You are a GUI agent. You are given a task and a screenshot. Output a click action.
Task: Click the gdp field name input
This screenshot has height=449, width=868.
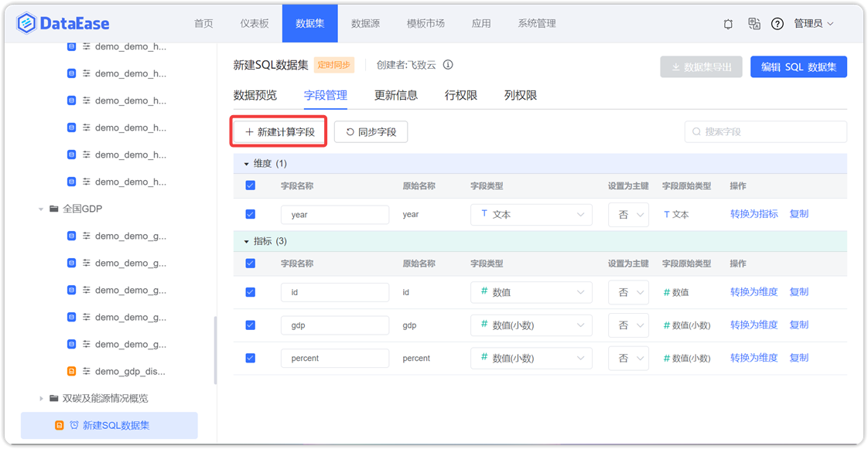pos(335,325)
